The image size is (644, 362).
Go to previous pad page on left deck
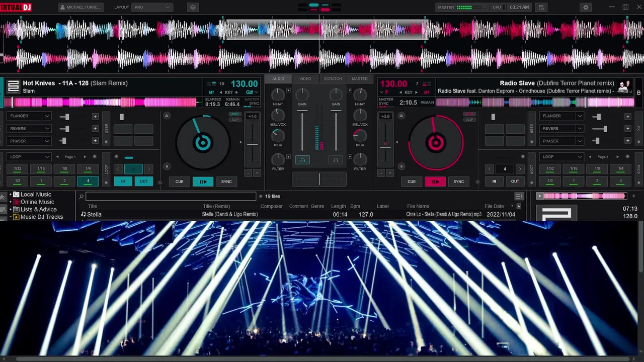(x=57, y=157)
